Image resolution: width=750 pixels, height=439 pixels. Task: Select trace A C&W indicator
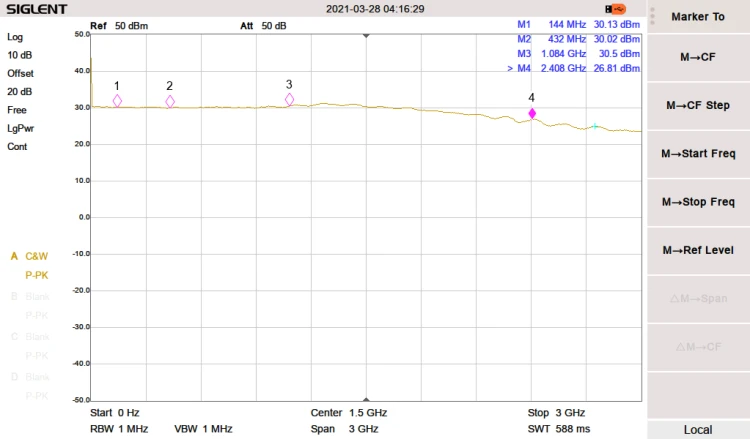point(29,256)
